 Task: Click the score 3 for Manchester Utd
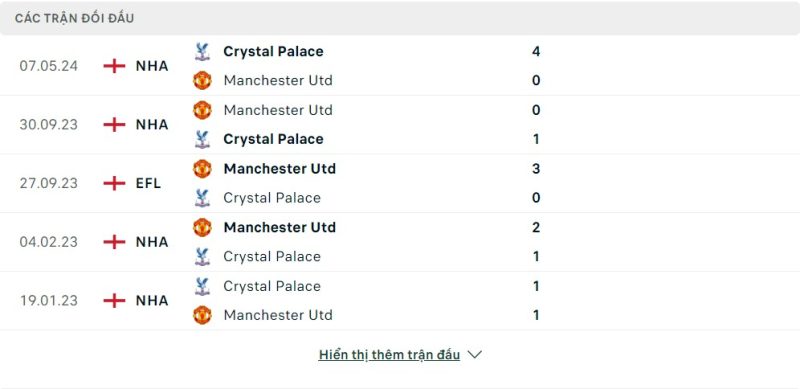tap(536, 169)
